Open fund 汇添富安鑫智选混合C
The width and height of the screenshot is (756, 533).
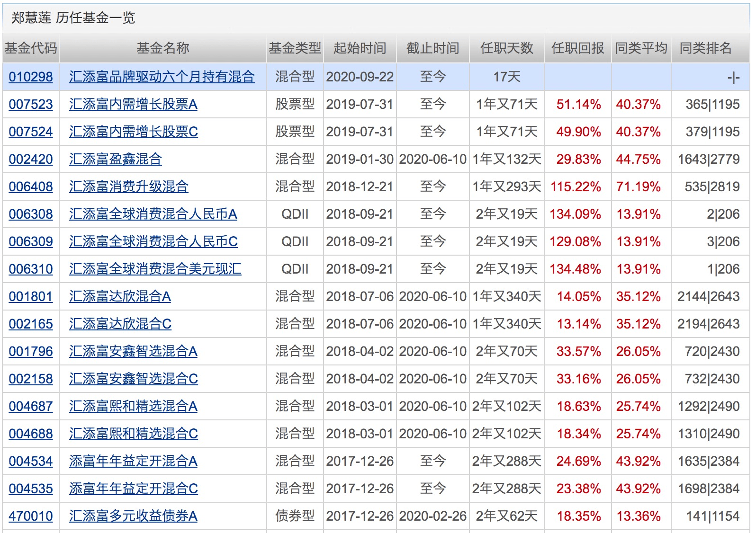[x=134, y=379]
